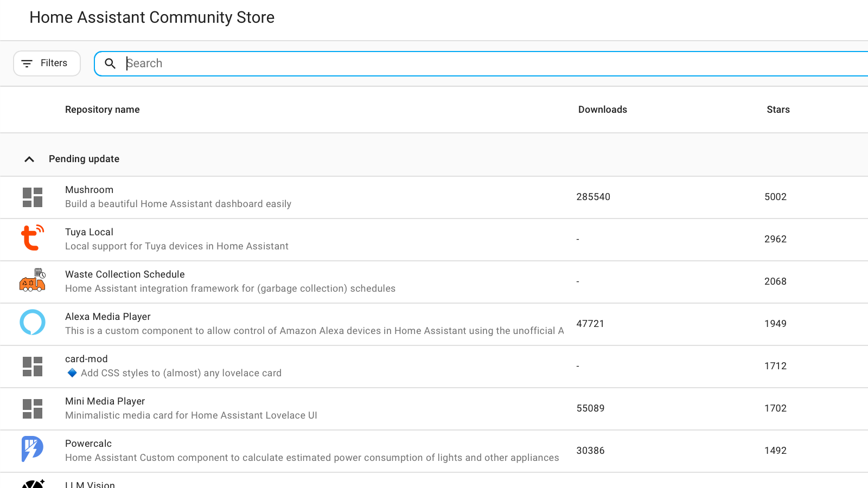
Task: Click Mini Media Player downloads 55089
Action: click(x=590, y=408)
